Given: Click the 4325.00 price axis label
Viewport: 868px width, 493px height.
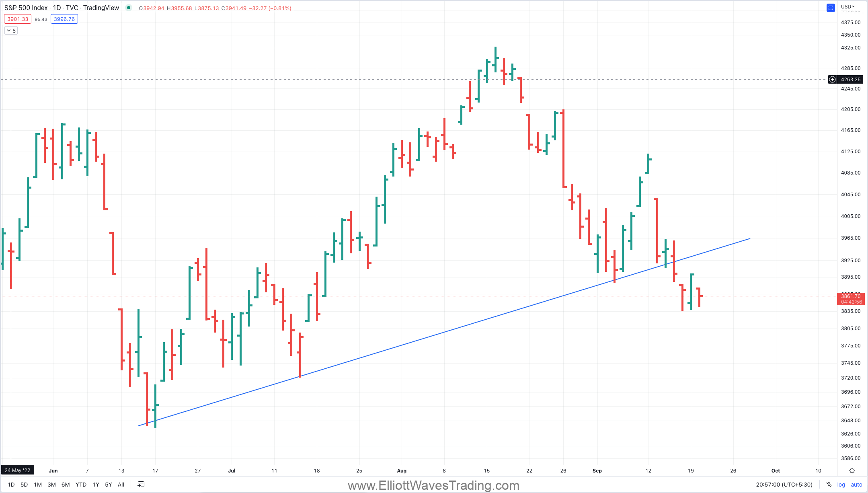Looking at the screenshot, I should (x=851, y=47).
